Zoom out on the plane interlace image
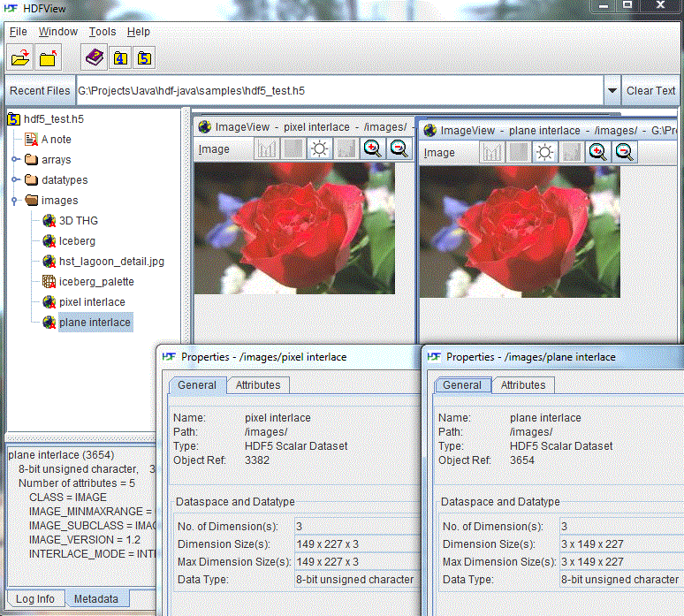Viewport: 684px width, 616px height. click(x=625, y=153)
